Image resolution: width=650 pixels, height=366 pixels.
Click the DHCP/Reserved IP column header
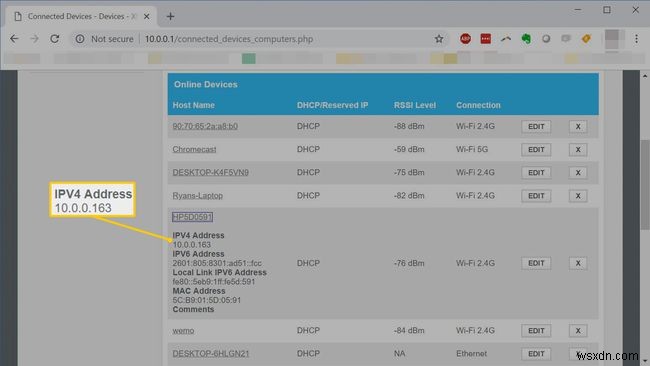point(332,105)
